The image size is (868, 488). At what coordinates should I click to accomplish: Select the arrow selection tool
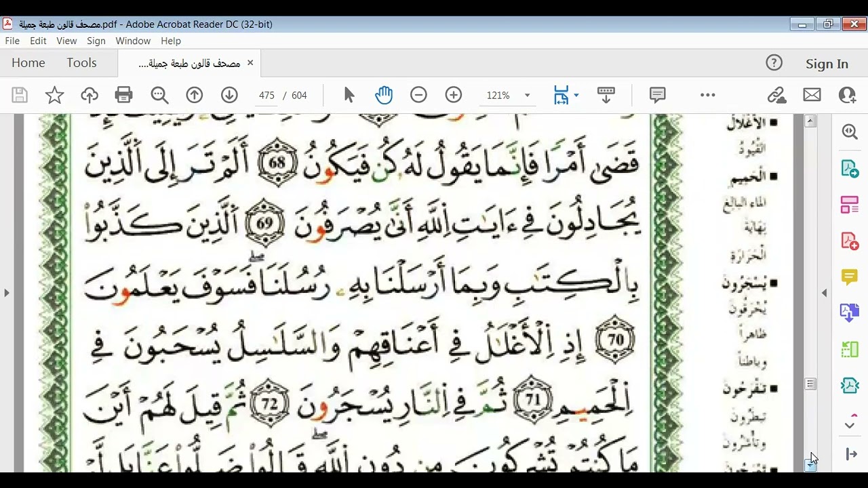349,95
